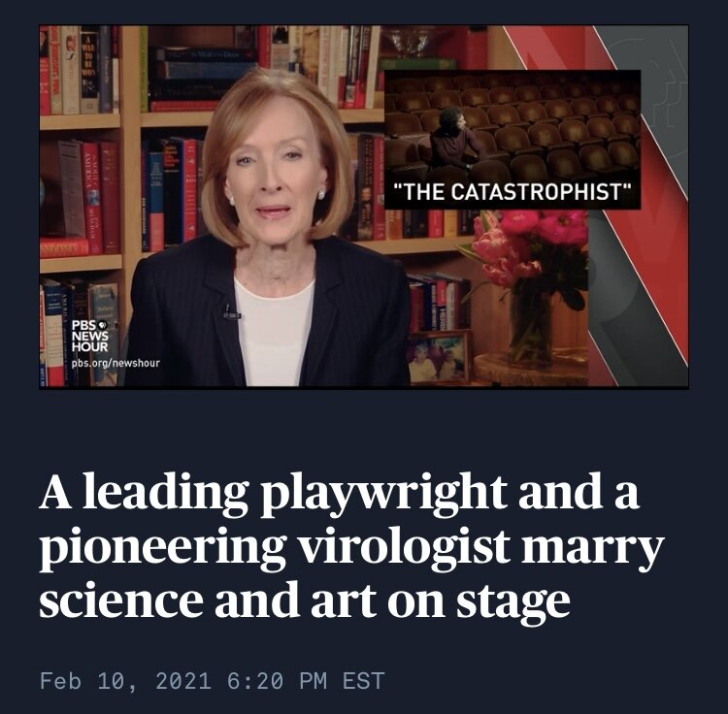728x714 pixels.
Task: Click the lapel microphone on the anchor's jacket
Action: pyautogui.click(x=231, y=312)
